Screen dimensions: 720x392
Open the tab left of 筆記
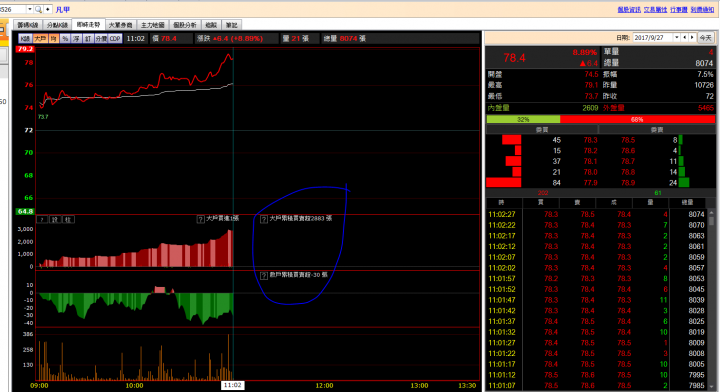click(211, 25)
